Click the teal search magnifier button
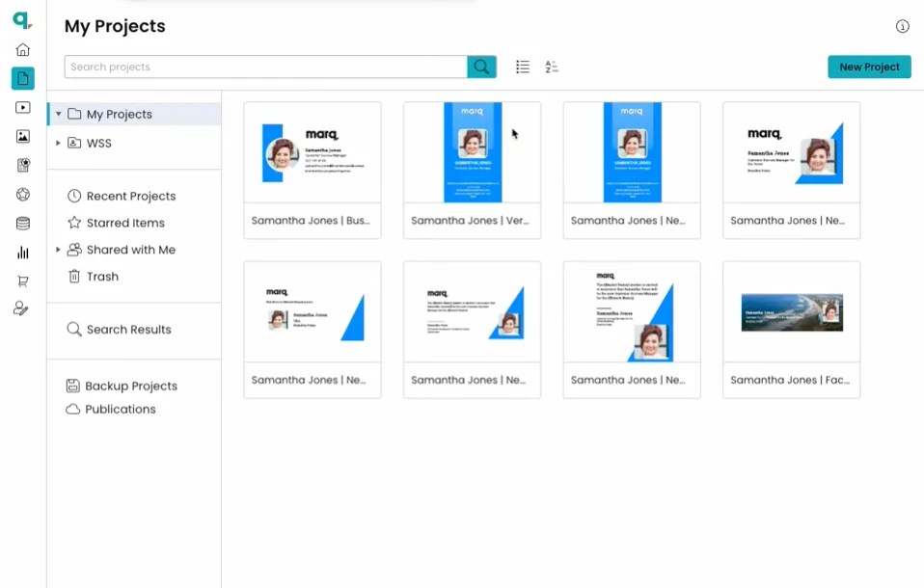 coord(481,67)
